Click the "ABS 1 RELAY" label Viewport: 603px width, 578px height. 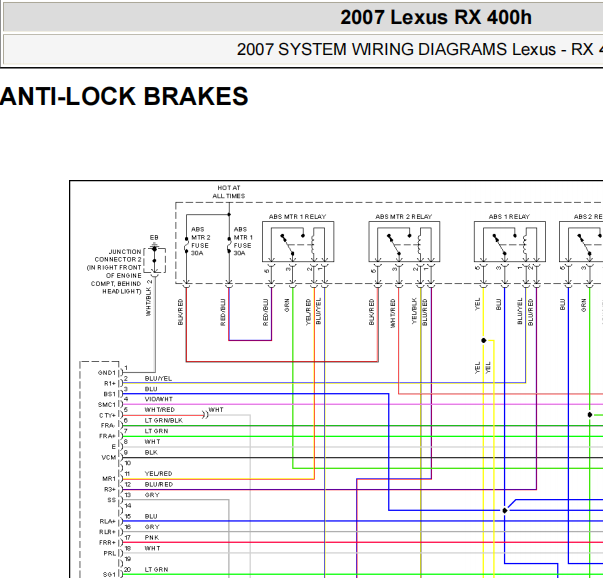(509, 217)
